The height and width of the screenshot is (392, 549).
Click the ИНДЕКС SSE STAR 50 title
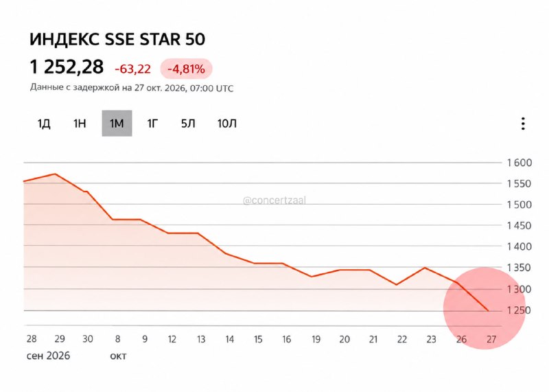click(x=117, y=39)
